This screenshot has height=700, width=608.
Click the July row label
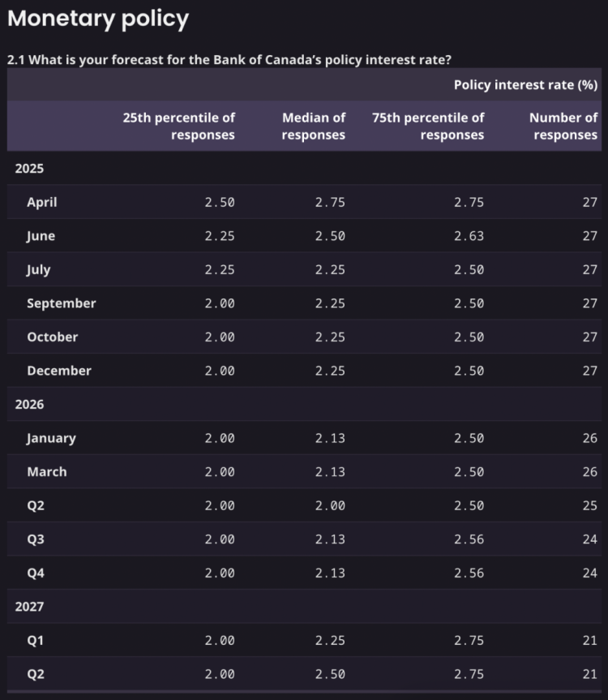pos(39,269)
